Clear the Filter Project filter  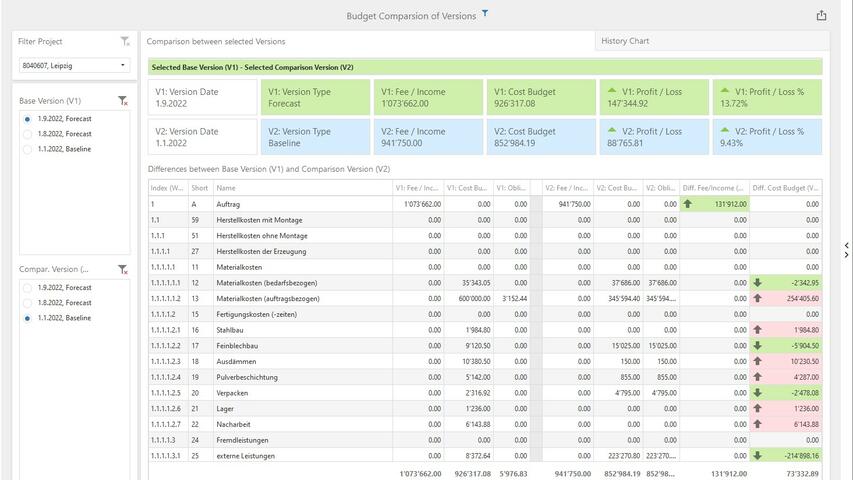[x=124, y=42]
